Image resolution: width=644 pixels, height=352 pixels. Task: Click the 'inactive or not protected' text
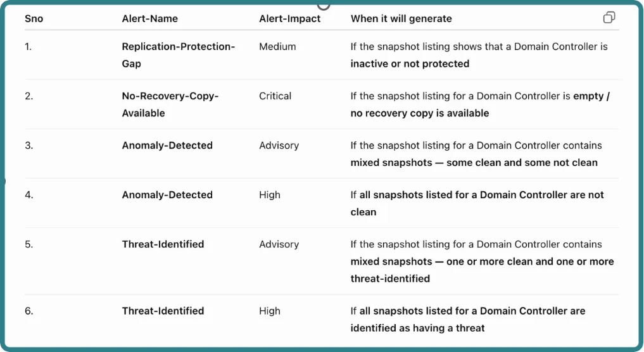pos(410,64)
